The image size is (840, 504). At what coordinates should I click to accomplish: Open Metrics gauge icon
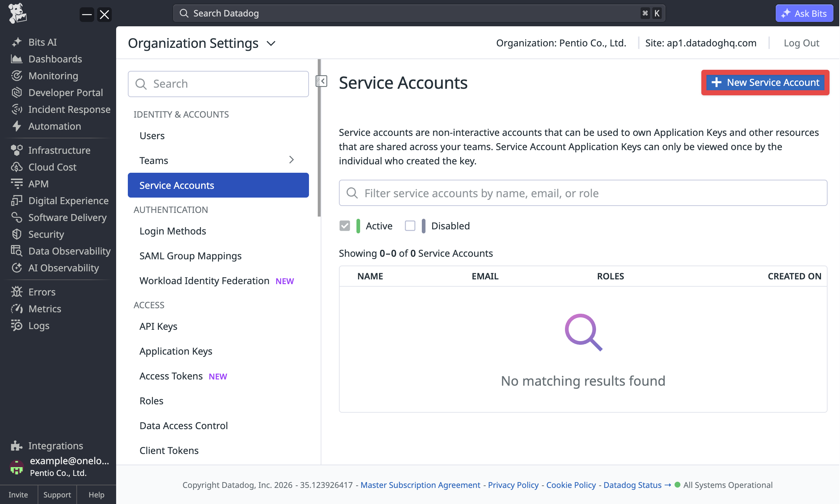(x=17, y=309)
